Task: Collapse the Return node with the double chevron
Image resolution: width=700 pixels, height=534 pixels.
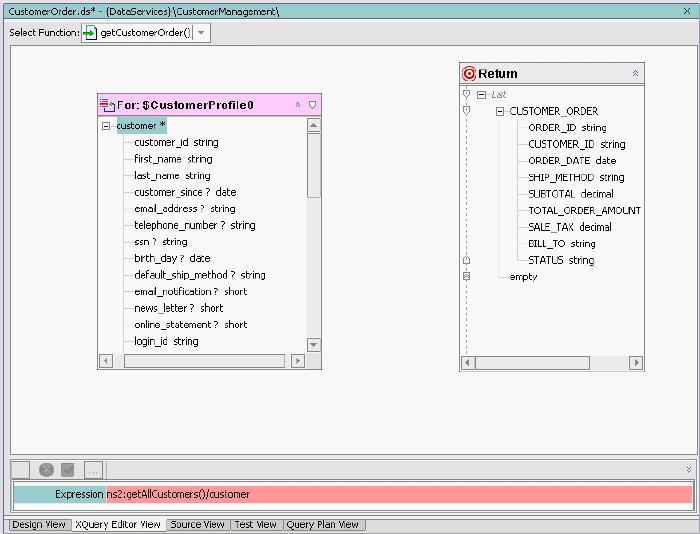Action: point(635,74)
